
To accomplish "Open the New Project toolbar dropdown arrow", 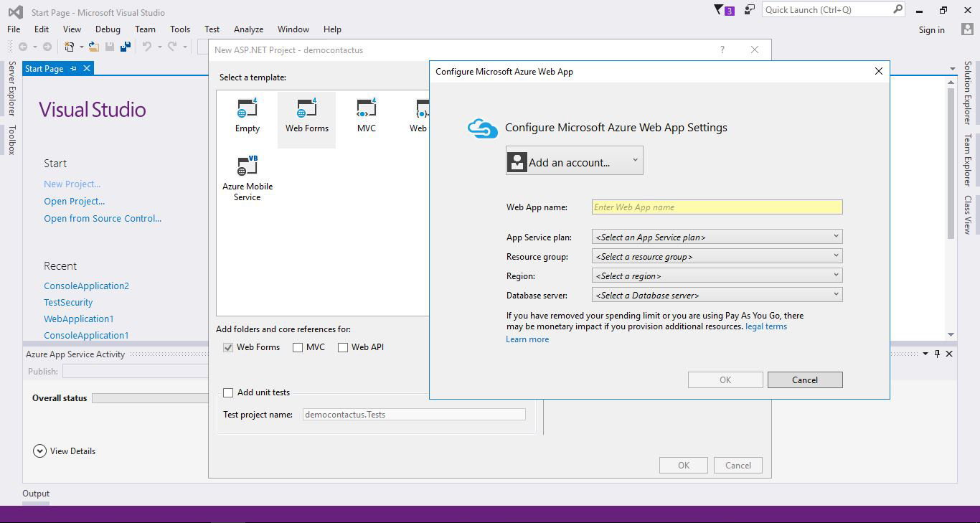I will pos(81,47).
